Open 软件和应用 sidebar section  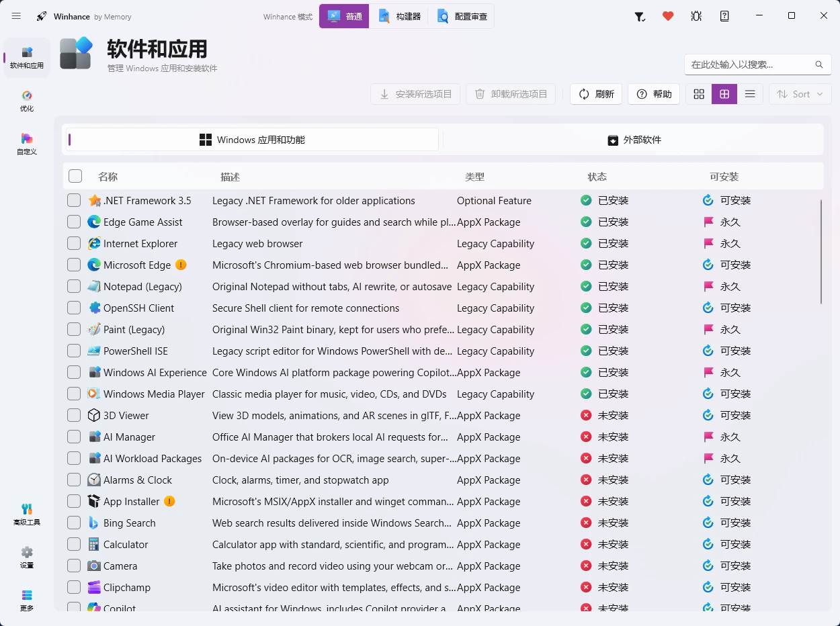point(27,58)
